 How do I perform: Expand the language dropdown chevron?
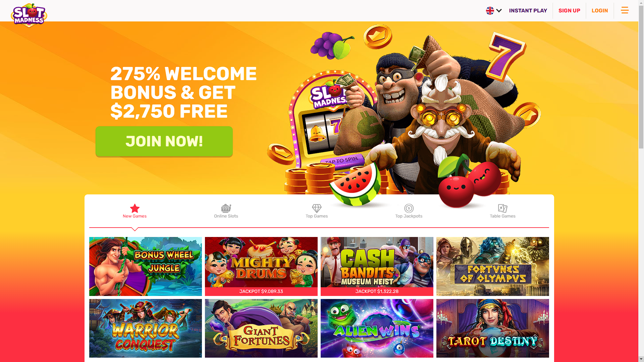point(499,11)
